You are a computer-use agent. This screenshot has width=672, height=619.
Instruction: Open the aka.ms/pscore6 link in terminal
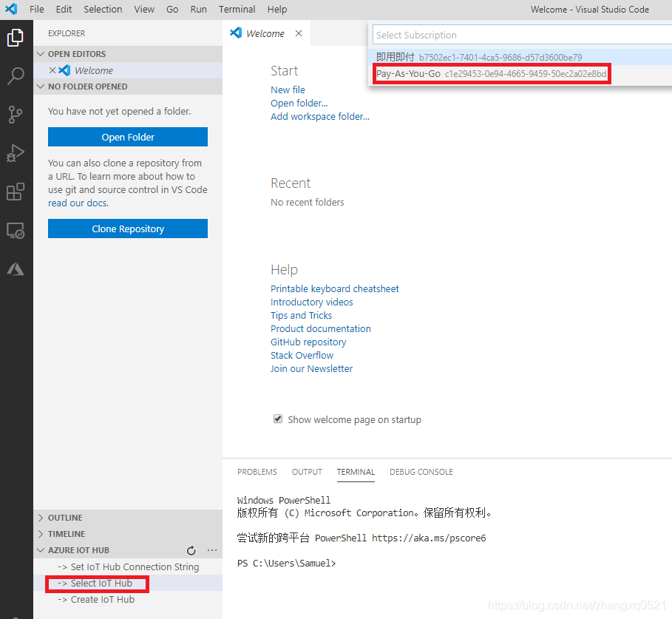coord(429,538)
